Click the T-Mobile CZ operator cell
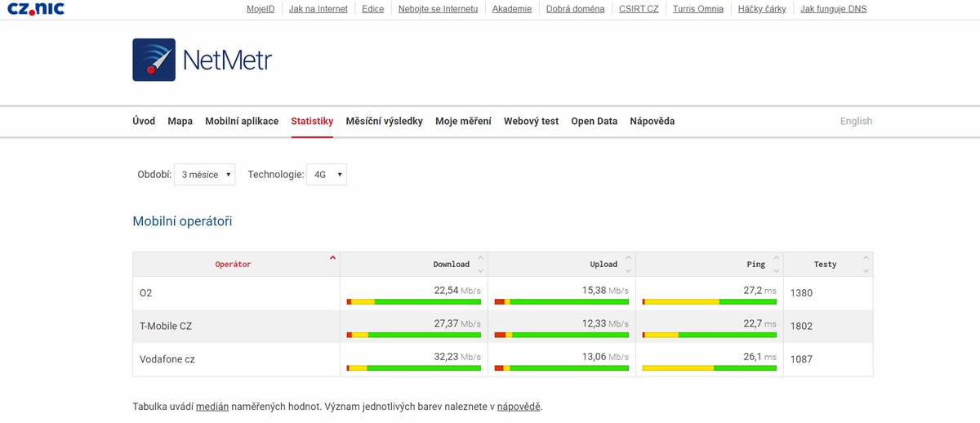The image size is (980, 423). click(236, 326)
